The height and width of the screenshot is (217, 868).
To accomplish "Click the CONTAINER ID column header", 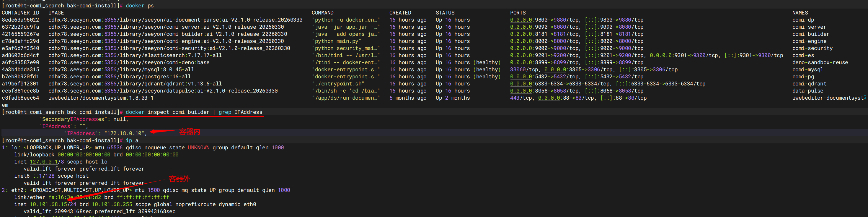I will point(20,13).
